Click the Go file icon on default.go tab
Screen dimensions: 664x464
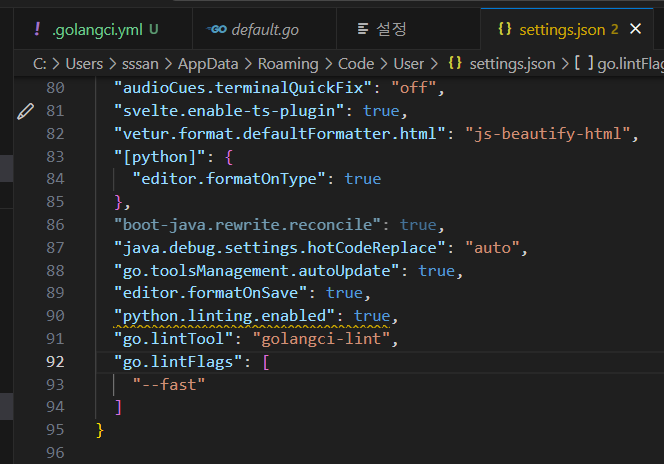tap(215, 30)
